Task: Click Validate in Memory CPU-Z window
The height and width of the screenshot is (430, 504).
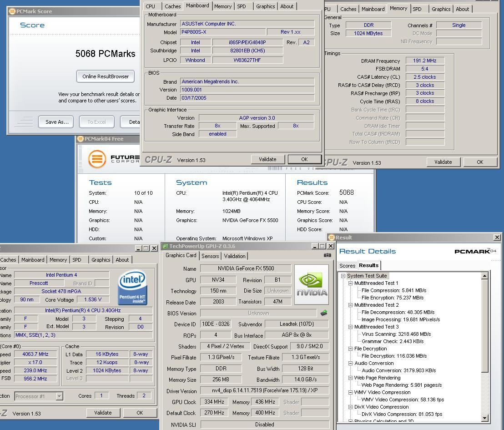Action: click(x=443, y=162)
